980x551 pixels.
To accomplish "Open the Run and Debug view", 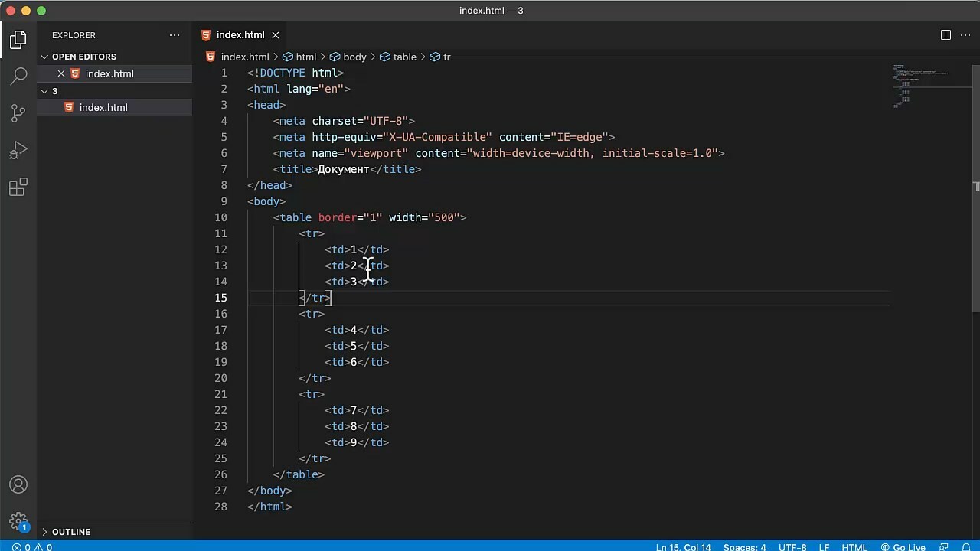I will tap(18, 149).
